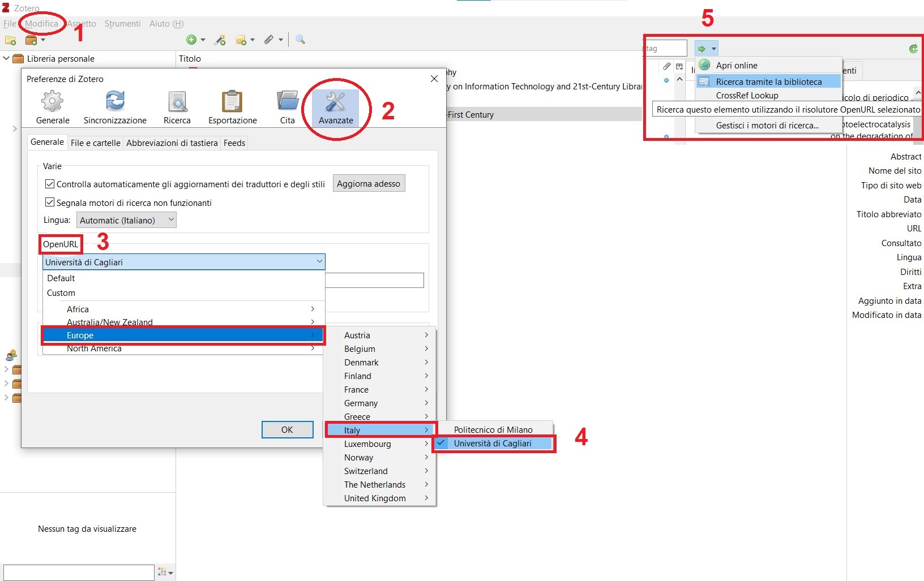The height and width of the screenshot is (581, 924).
Task: Open the Avanzate preferences pane
Action: pyautogui.click(x=335, y=107)
